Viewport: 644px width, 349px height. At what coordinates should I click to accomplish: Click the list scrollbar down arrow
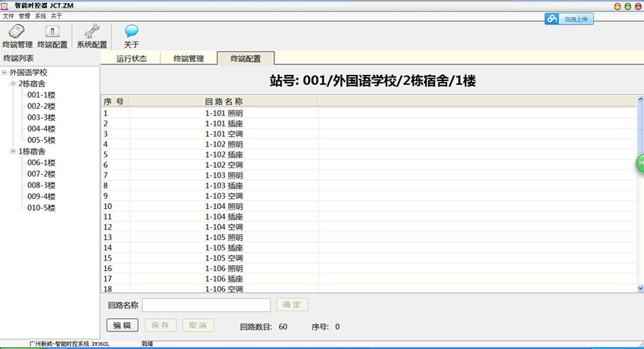click(x=639, y=288)
